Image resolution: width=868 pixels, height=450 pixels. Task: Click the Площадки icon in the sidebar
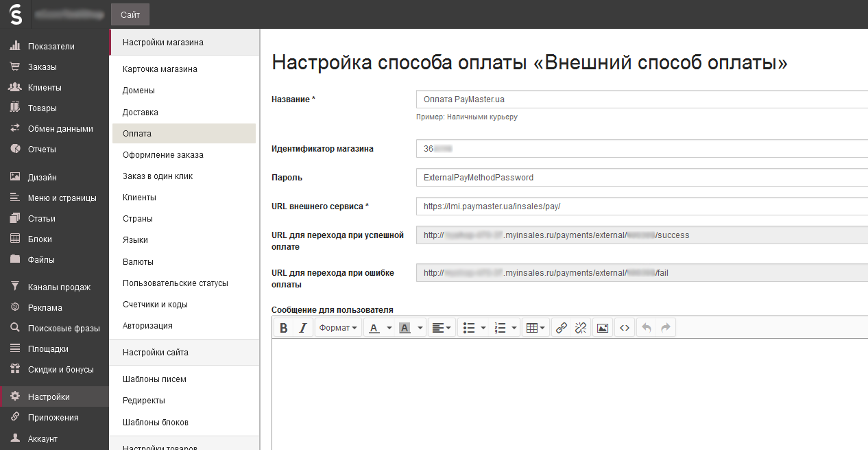coord(14,348)
